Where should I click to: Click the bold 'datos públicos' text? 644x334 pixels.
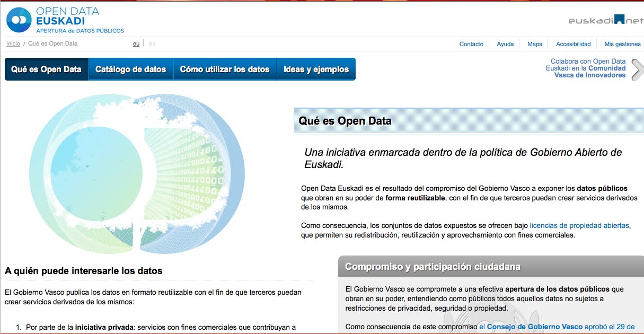602,188
